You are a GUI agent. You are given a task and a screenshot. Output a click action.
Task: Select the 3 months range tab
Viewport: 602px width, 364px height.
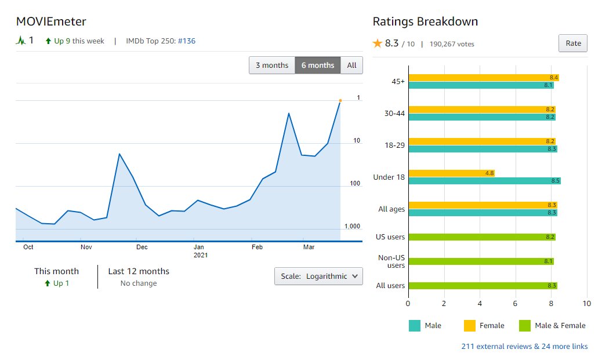click(x=272, y=65)
